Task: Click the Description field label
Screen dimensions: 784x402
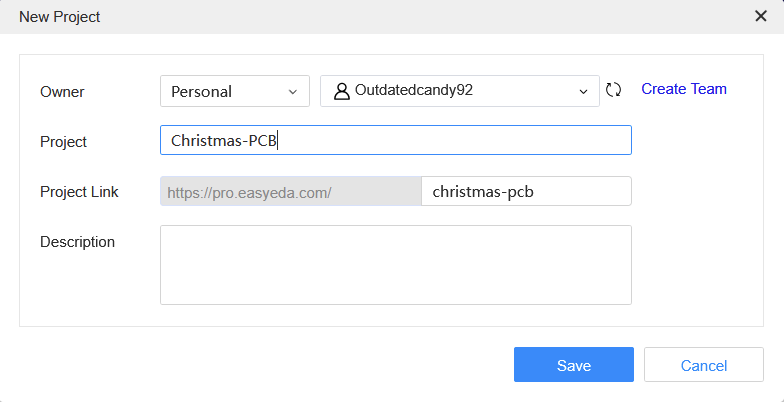Action: tap(77, 242)
